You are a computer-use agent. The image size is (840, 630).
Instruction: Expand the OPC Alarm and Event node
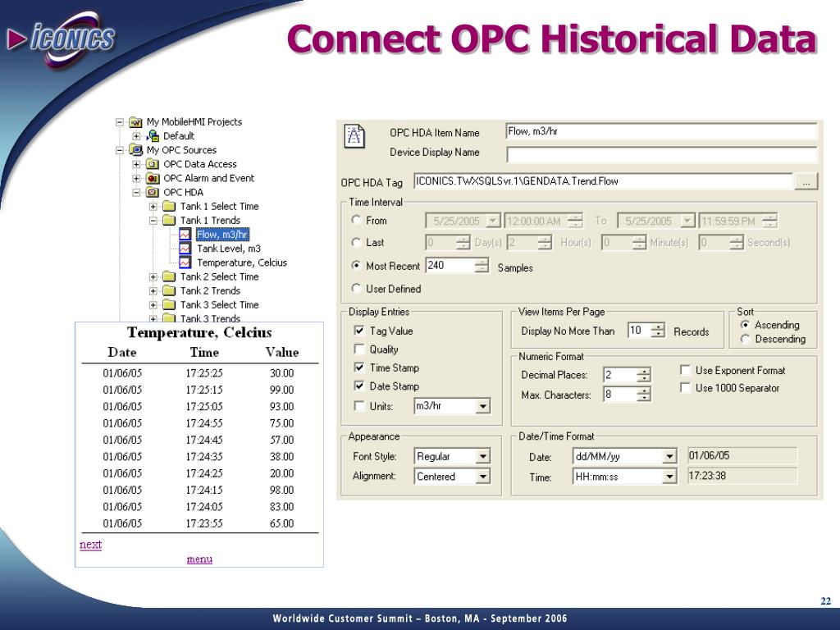[x=137, y=178]
